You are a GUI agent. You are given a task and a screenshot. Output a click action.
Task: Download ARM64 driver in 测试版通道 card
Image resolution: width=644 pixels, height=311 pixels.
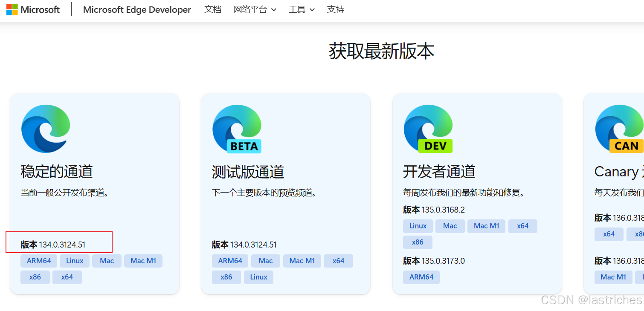click(x=230, y=261)
